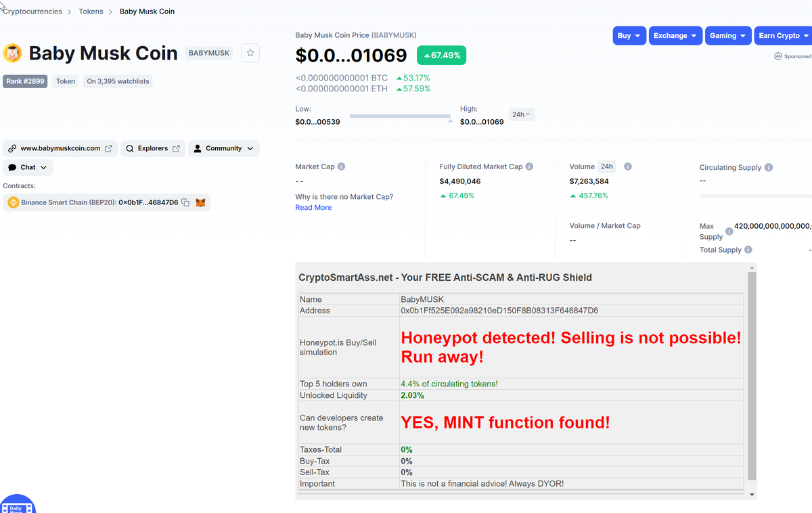The height and width of the screenshot is (513, 812).
Task: Copy the BEP20 contract address
Action: 185,202
